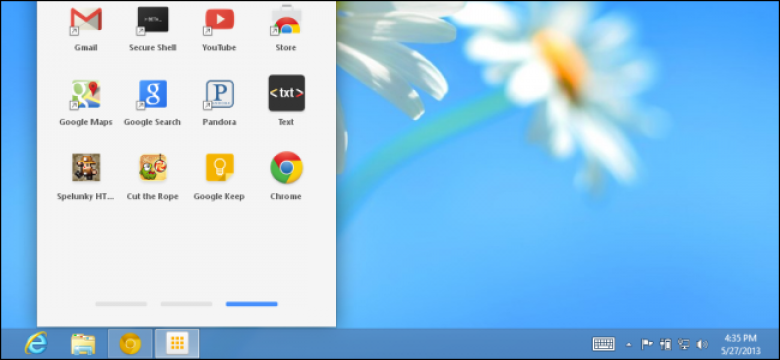The height and width of the screenshot is (360, 780).
Task: Open the Text editor app
Action: pos(287,93)
